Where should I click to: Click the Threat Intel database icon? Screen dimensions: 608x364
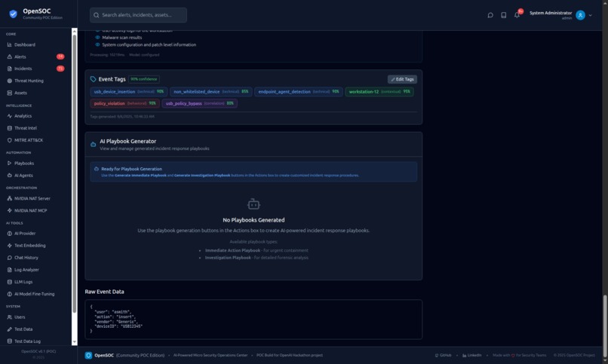[9, 128]
